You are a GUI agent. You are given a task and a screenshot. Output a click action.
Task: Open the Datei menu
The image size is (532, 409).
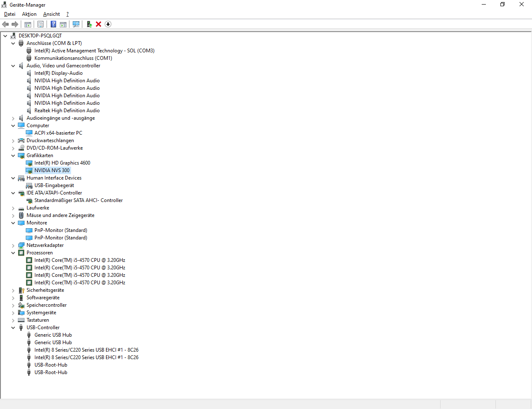tap(10, 14)
